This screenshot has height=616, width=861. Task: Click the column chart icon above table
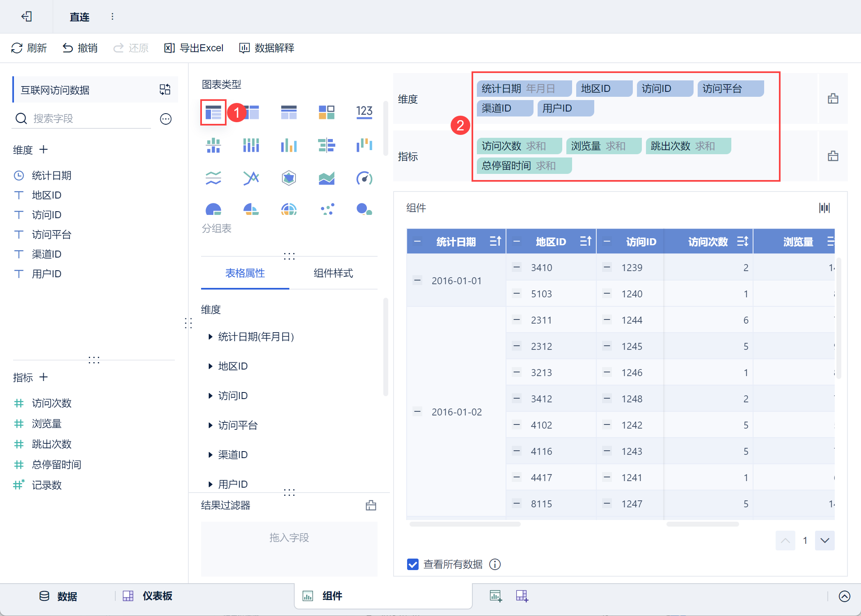click(x=824, y=208)
